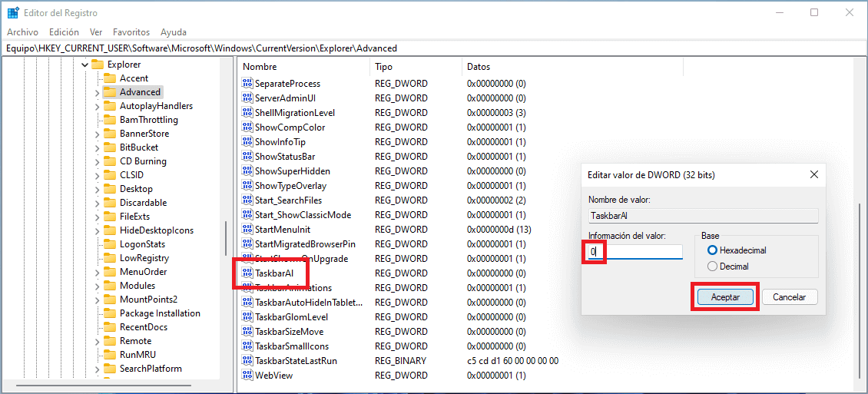
Task: Open the Archivo menu
Action: click(x=23, y=32)
